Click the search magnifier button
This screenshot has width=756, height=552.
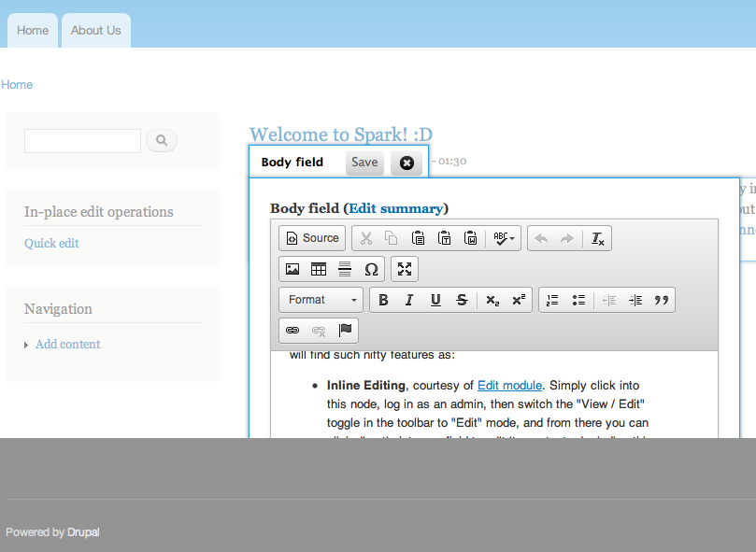click(162, 140)
